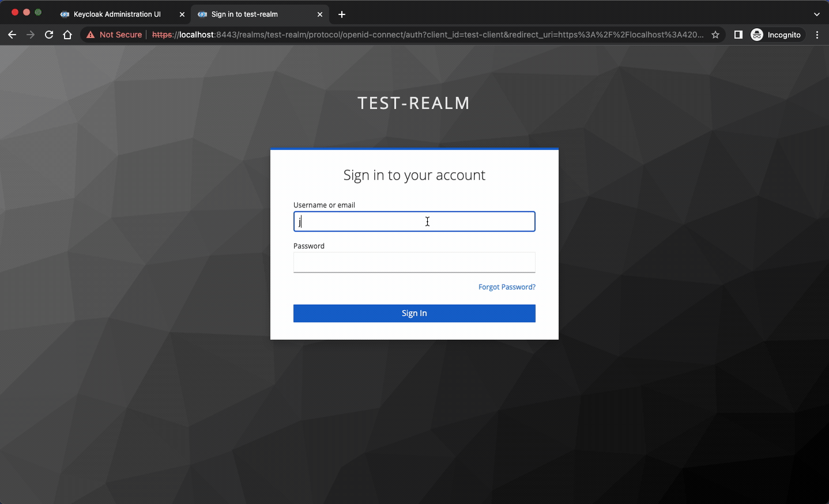
Task: Open the tab search chevron
Action: [x=816, y=14]
